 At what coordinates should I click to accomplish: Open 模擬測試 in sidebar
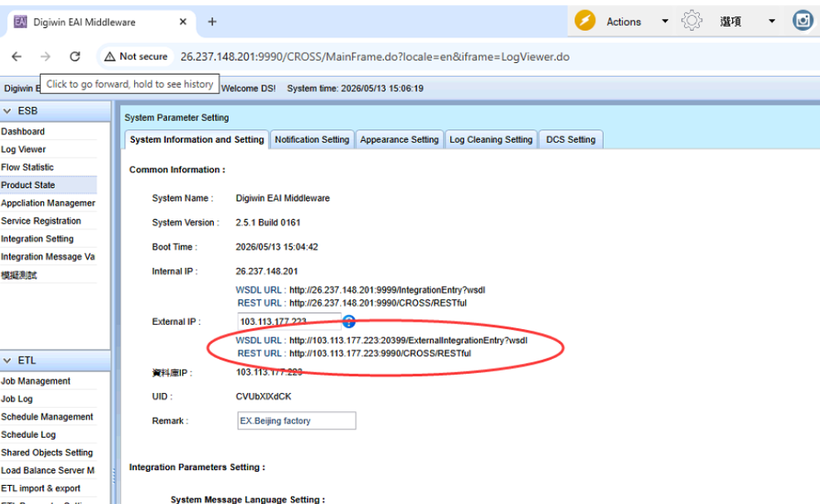(19, 275)
